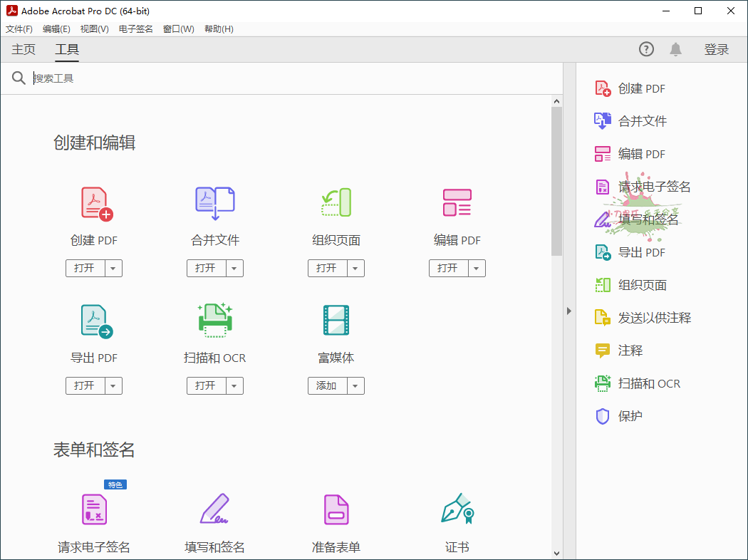Click the 登录 sign-in button
Image resolution: width=748 pixels, height=560 pixels.
[717, 49]
